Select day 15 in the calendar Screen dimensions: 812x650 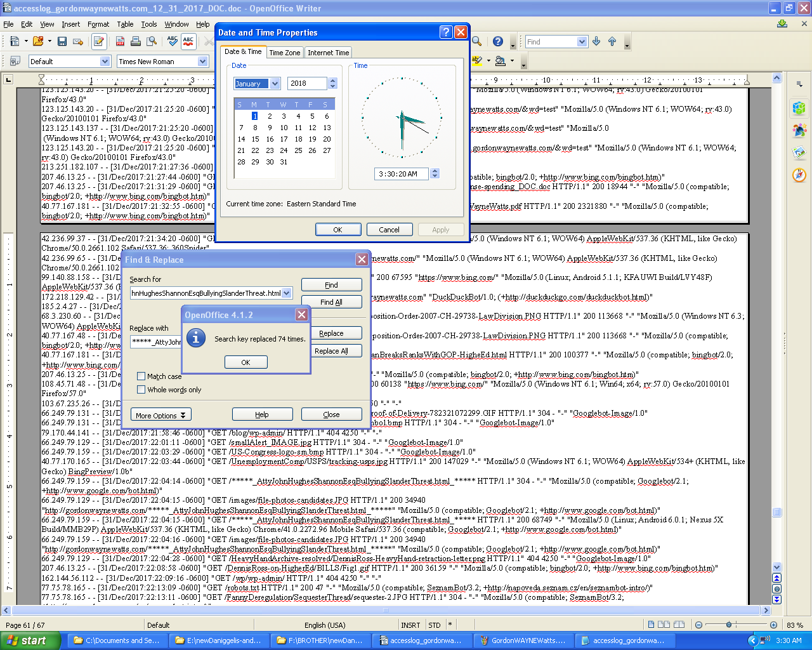click(x=255, y=139)
